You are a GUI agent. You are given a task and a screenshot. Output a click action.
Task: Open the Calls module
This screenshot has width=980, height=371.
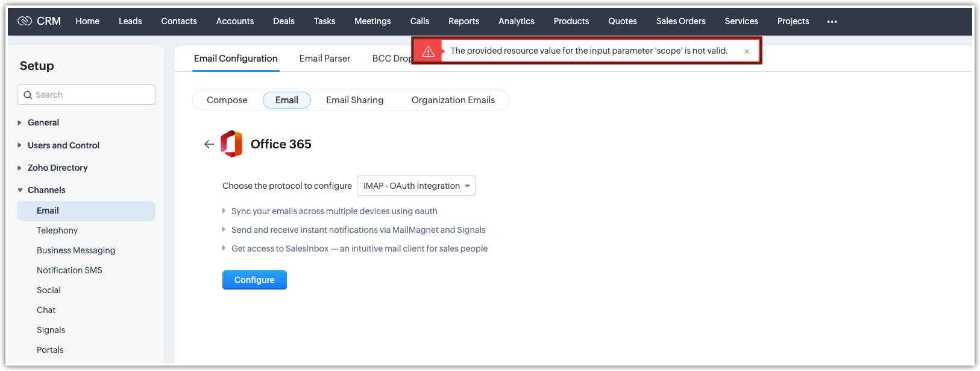coord(419,21)
